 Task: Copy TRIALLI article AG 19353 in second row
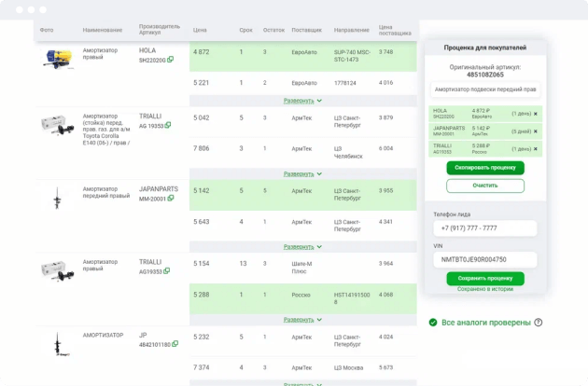click(x=168, y=125)
